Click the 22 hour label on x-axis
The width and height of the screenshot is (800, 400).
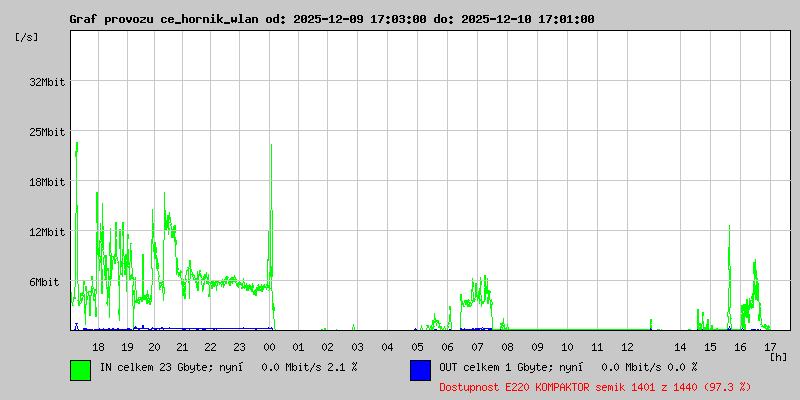click(x=211, y=347)
